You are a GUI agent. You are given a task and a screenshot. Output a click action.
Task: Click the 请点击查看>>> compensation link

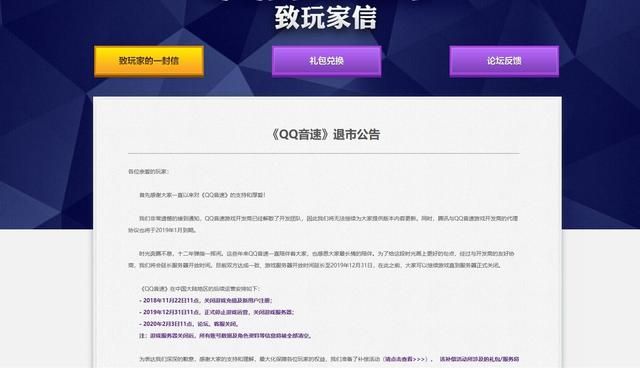(406, 359)
